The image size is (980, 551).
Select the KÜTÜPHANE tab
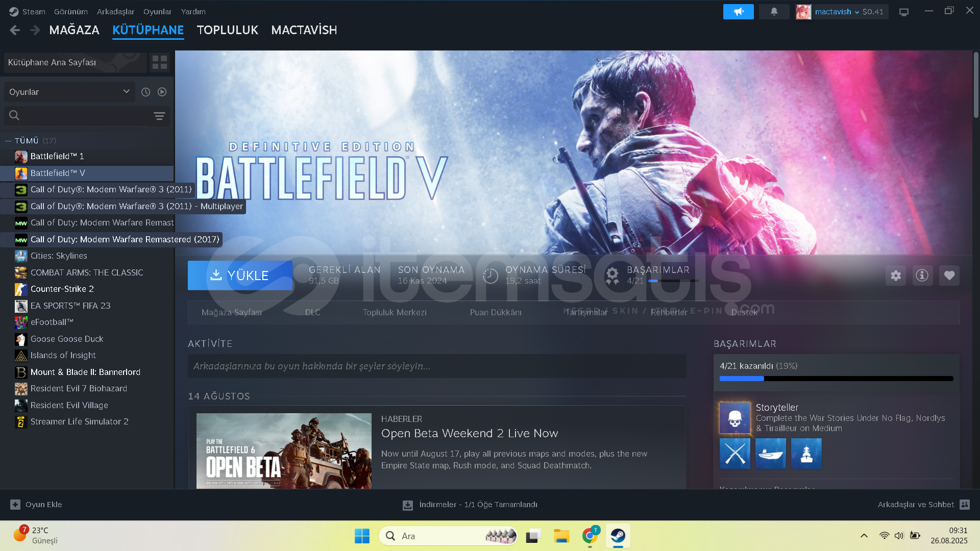148,30
